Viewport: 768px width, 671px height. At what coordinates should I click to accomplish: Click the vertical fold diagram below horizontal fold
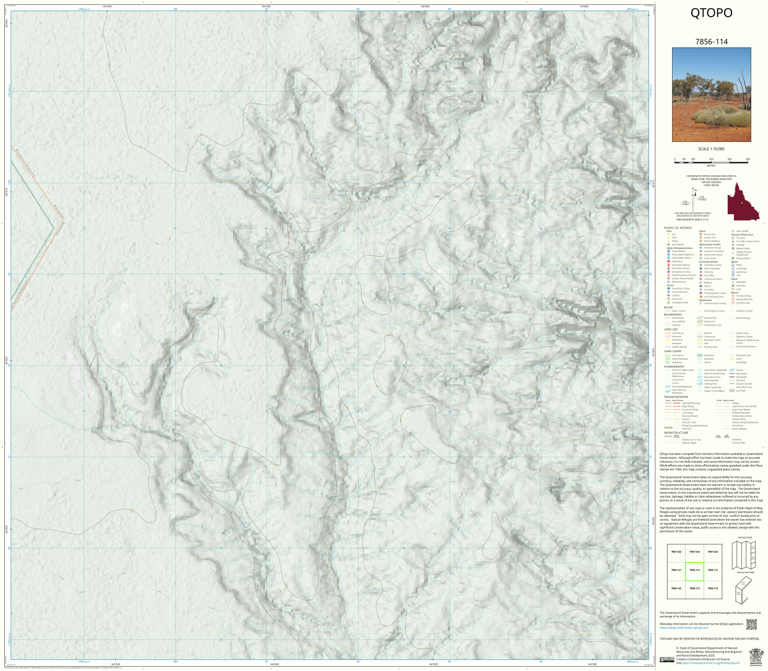[744, 590]
